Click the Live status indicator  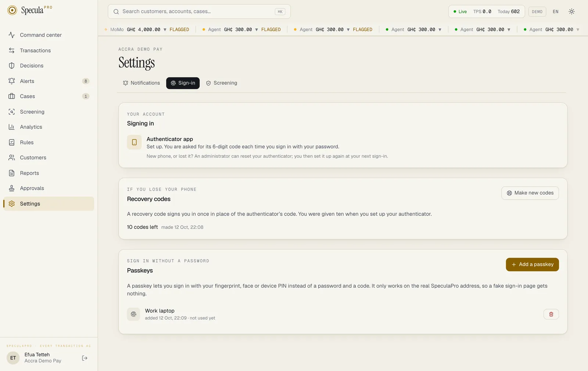pos(460,12)
